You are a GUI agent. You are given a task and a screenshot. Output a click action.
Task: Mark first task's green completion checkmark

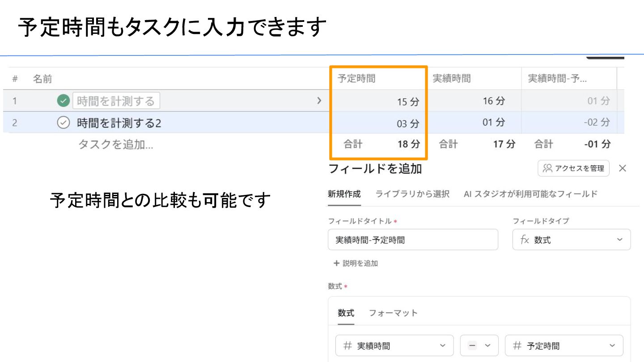[x=64, y=101]
